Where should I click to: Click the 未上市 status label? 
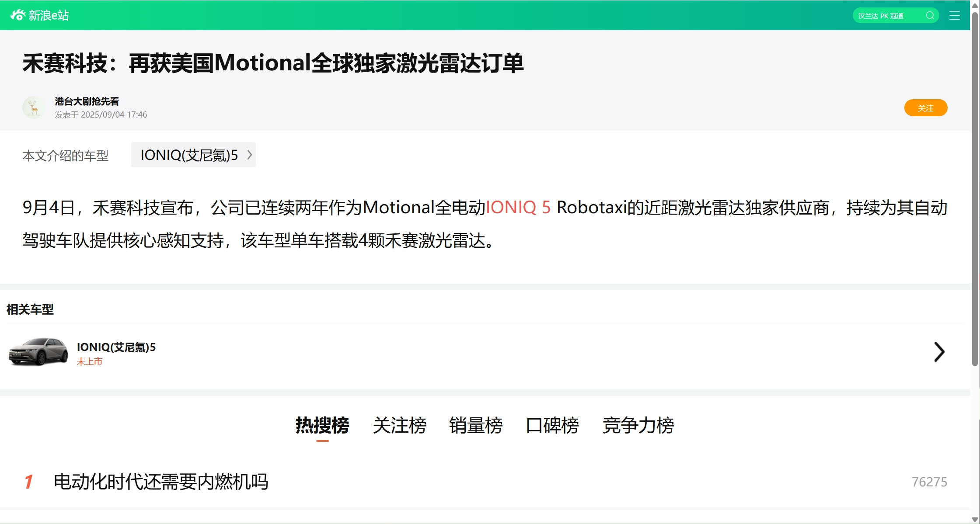[x=89, y=361]
